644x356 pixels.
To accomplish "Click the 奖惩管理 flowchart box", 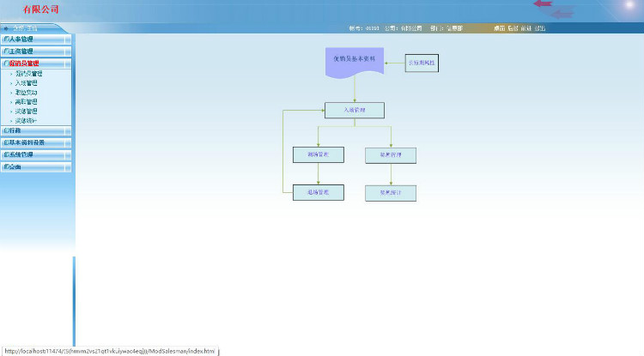I will tap(391, 155).
